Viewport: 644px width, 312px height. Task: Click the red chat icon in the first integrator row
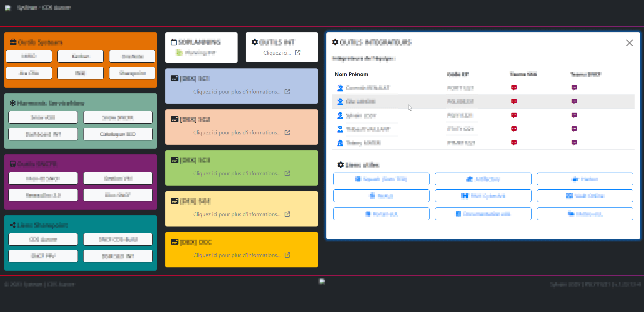[x=514, y=88]
